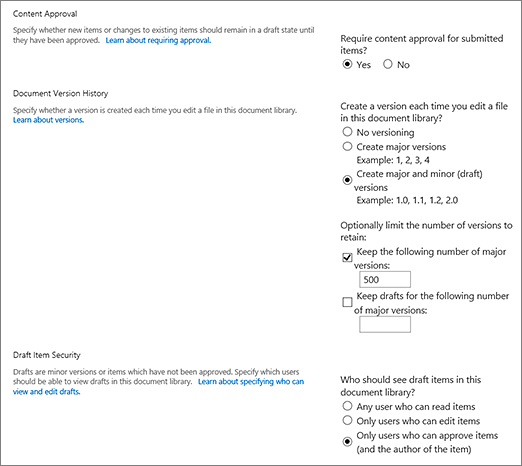Select Create major and minor (draft) versions

coord(347,180)
